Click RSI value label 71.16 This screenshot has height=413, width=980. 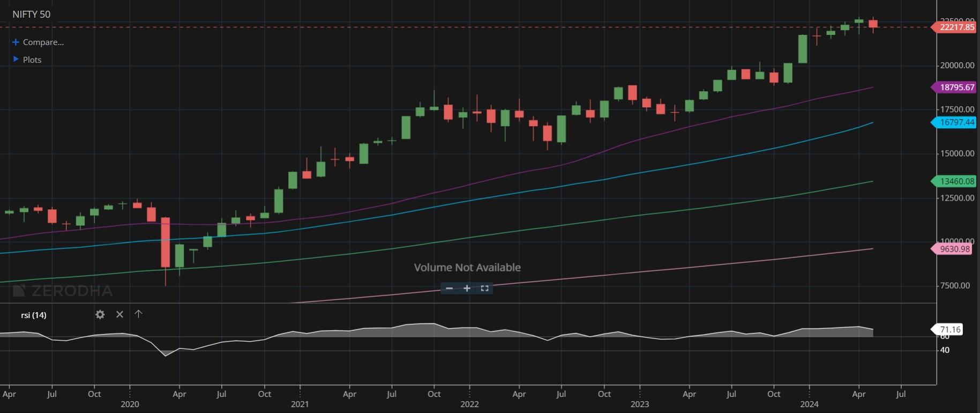tap(949, 329)
